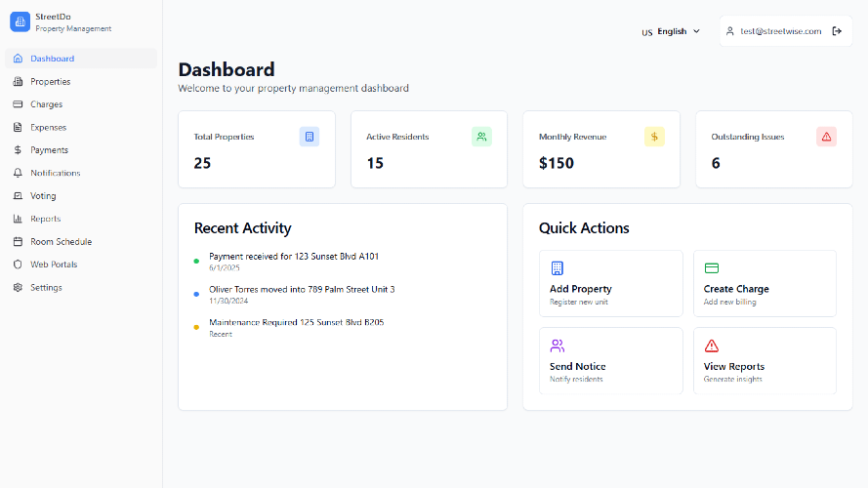Click the yellow Monthly Revenue dollar icon

tap(654, 137)
